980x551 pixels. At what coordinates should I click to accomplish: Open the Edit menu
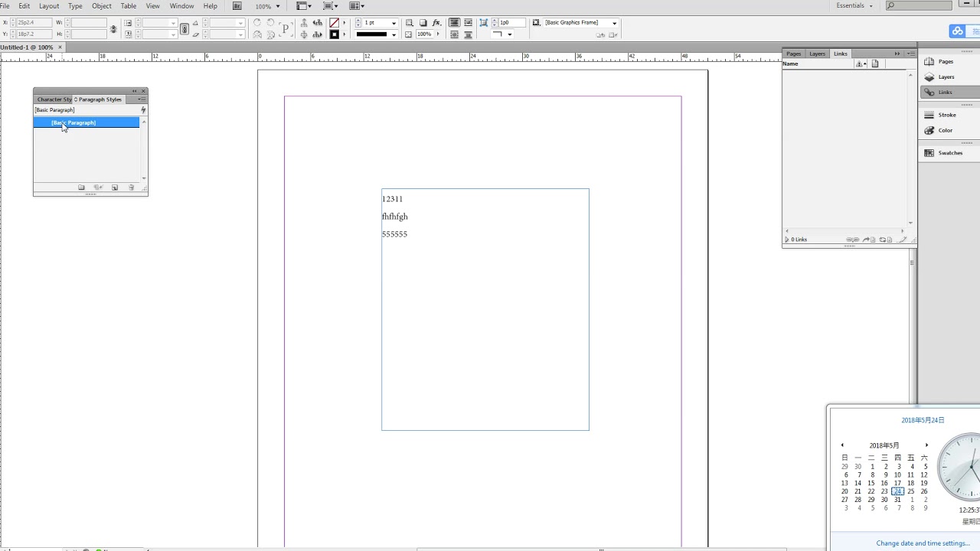[x=24, y=6]
